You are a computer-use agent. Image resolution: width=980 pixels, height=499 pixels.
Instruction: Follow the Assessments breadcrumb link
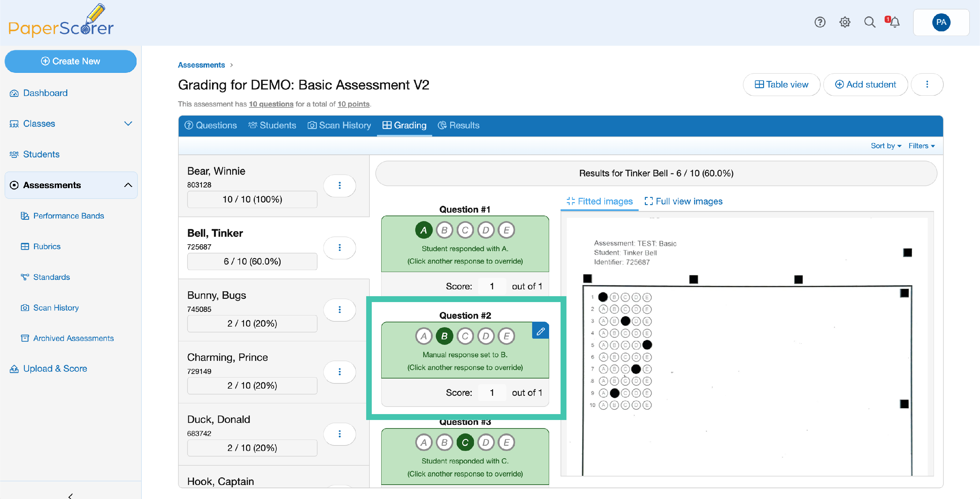click(x=201, y=65)
